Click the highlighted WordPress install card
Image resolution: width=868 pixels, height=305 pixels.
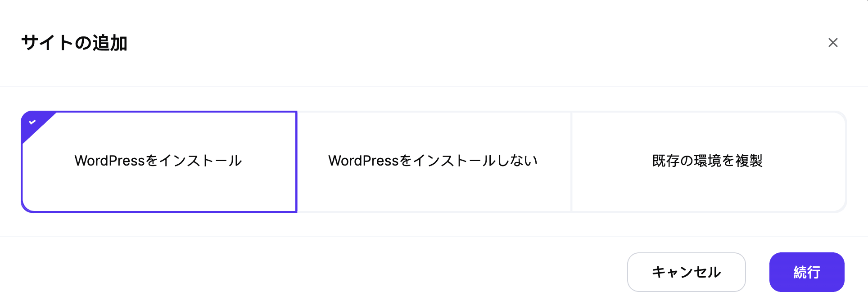(x=158, y=161)
